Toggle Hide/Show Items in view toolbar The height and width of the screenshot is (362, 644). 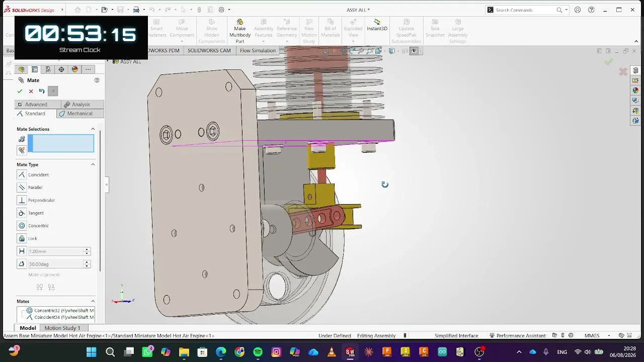tap(414, 51)
